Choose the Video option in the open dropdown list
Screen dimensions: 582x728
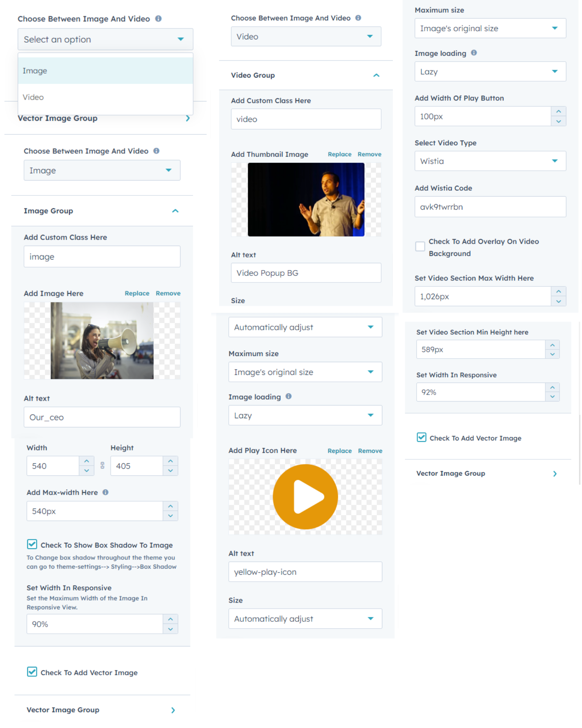click(105, 97)
